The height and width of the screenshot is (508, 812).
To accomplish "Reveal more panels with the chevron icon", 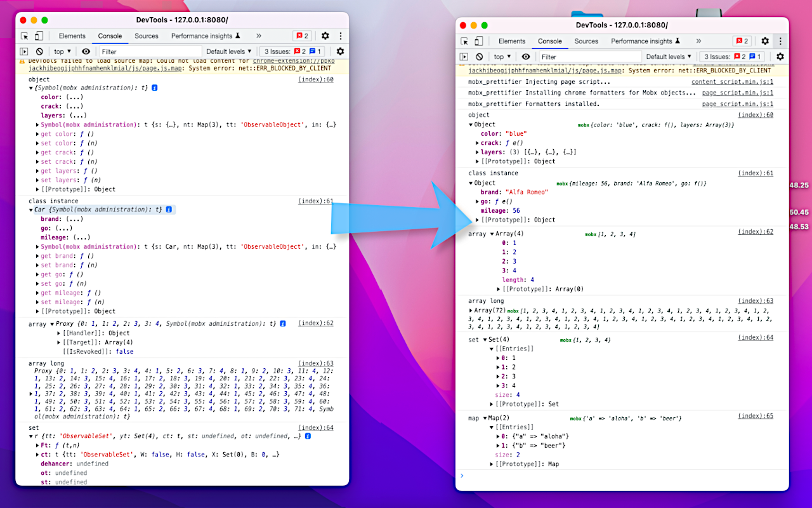I will coord(258,36).
